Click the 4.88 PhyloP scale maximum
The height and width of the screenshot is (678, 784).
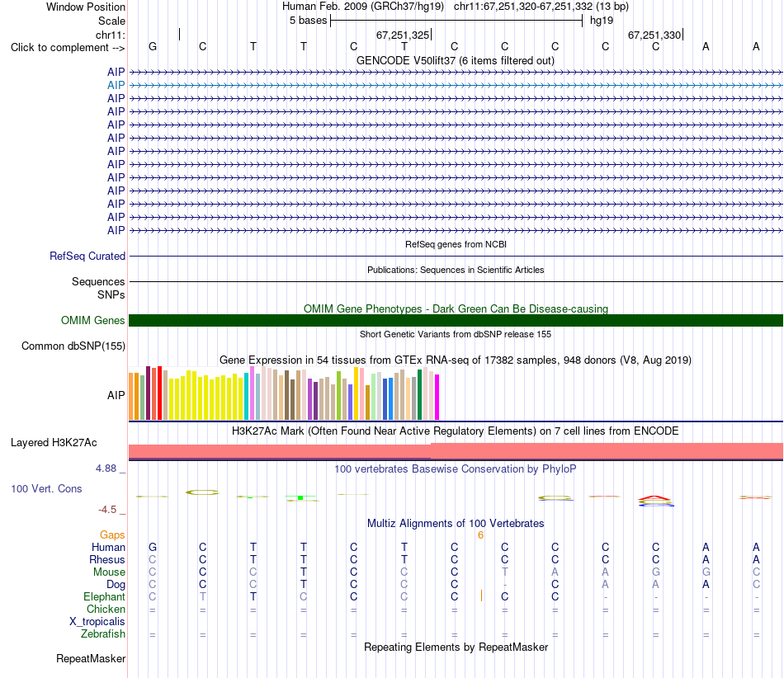106,468
